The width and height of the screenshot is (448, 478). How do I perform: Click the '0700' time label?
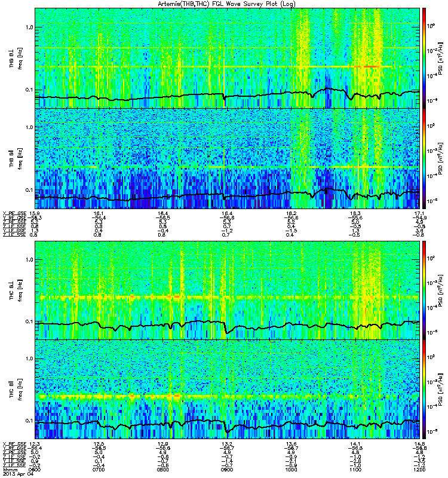tap(99, 470)
